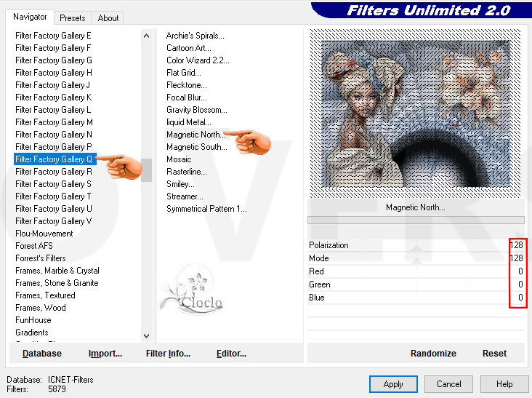Cancel the filter dialog
Image resolution: width=532 pixels, height=398 pixels.
coord(448,384)
